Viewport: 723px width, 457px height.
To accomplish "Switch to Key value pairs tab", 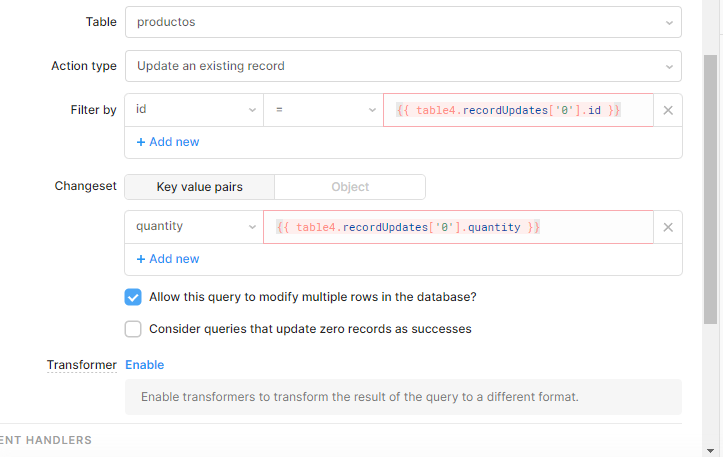I will tap(200, 187).
